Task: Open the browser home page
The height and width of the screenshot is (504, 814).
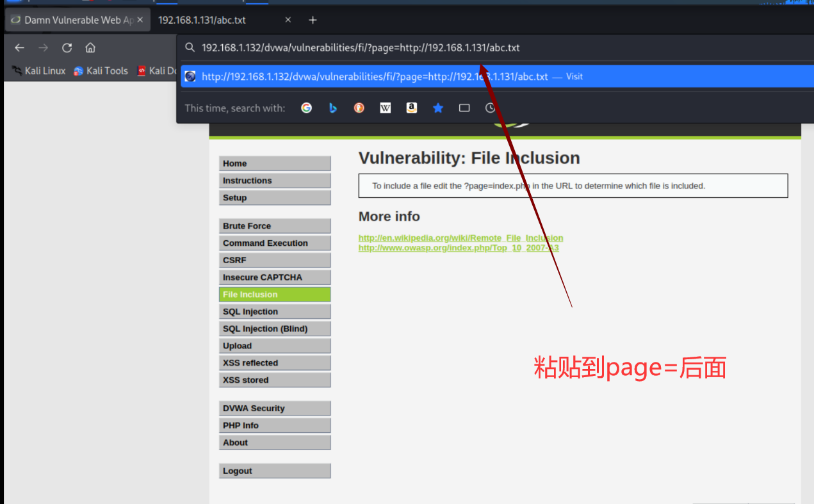Action: [x=90, y=48]
